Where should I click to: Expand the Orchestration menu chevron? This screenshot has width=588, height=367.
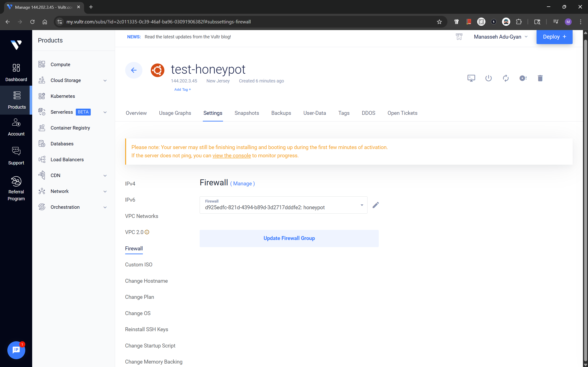(x=105, y=207)
